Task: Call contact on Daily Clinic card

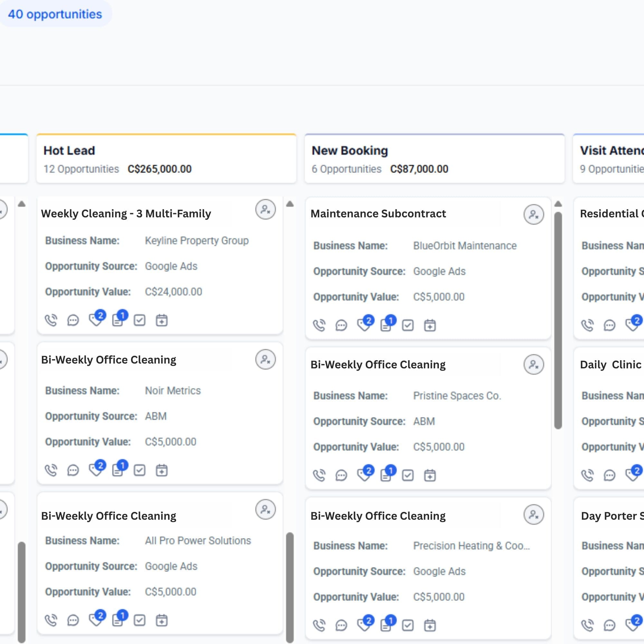Action: coord(587,475)
